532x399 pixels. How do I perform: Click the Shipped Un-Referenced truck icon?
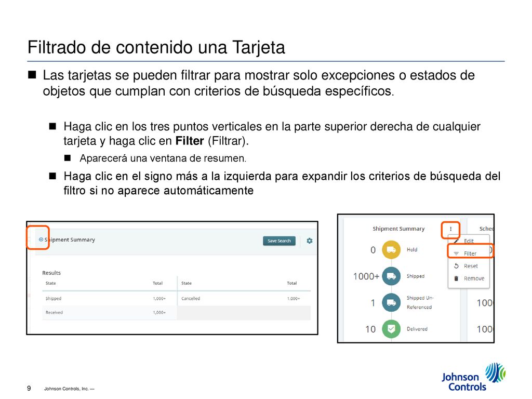[391, 302]
